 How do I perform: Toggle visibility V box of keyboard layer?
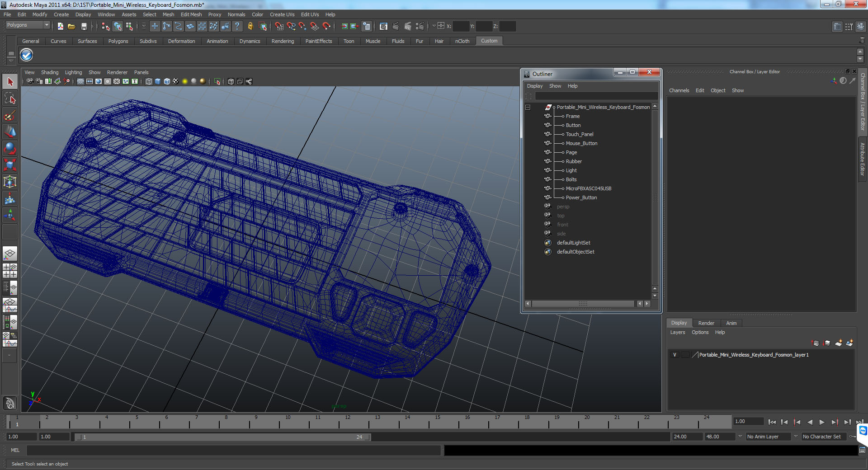tap(675, 355)
